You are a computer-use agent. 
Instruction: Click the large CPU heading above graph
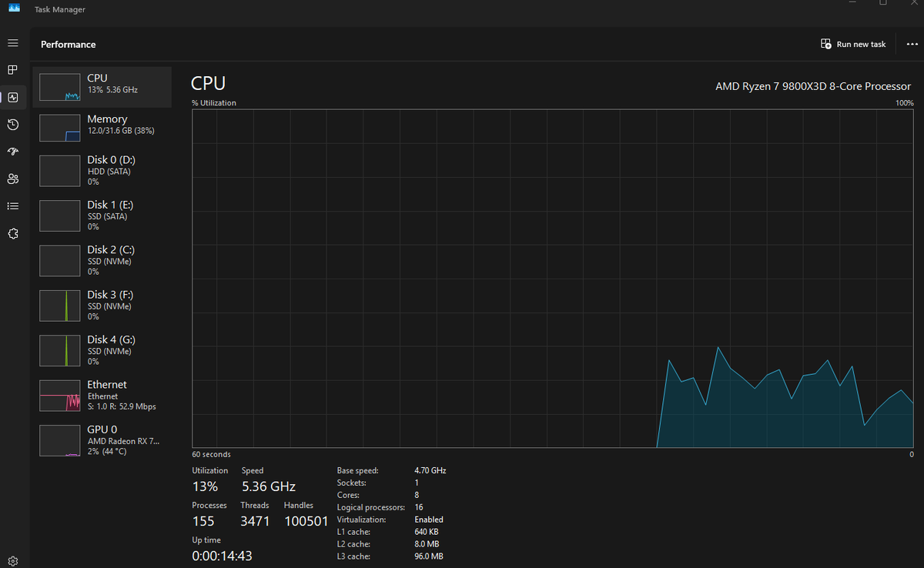coord(209,83)
